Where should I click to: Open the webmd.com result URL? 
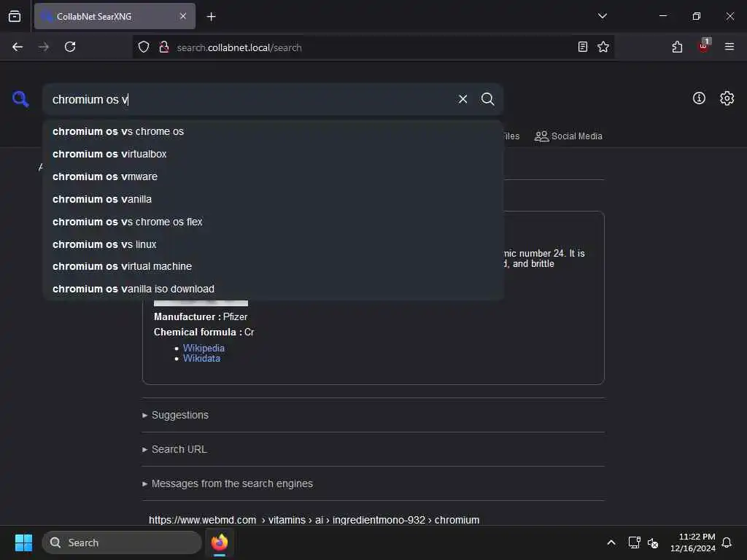(314, 520)
